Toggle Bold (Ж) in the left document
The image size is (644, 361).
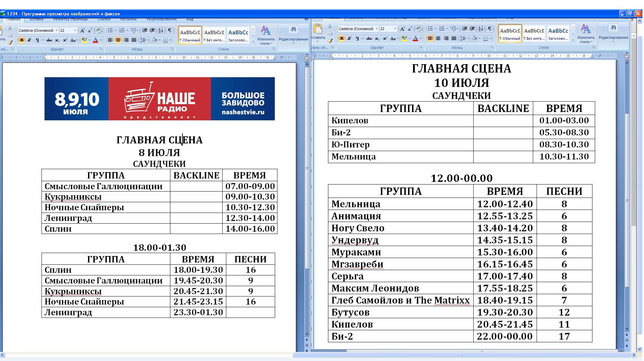point(21,40)
